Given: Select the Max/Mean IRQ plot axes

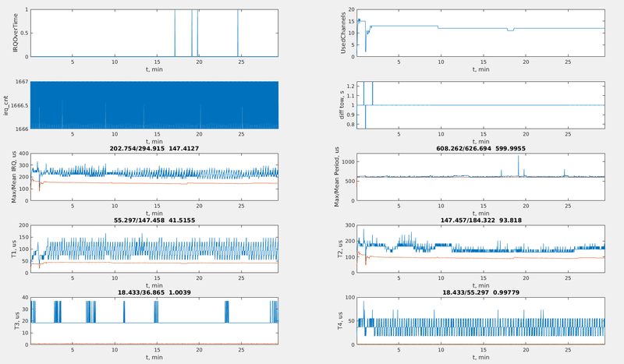Looking at the screenshot, I should coord(154,177).
